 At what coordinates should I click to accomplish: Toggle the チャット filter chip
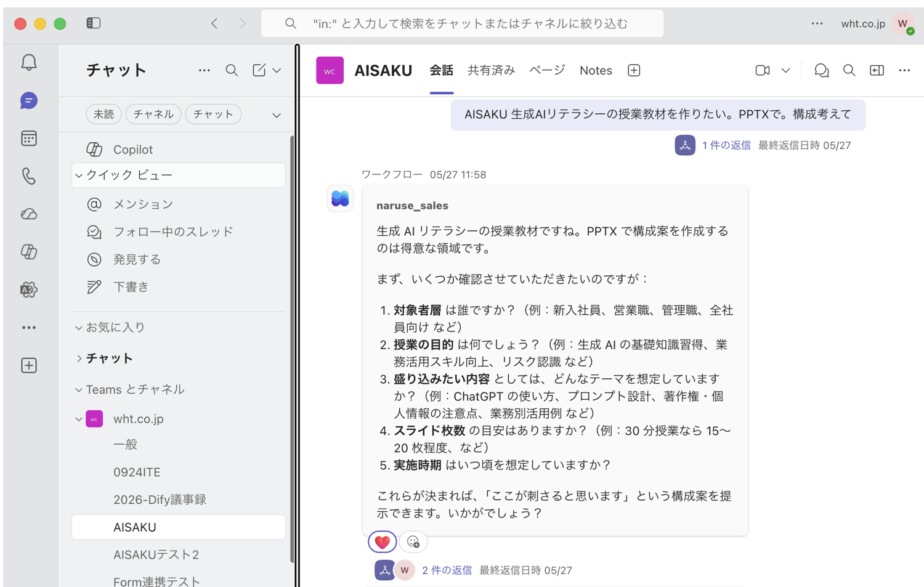213,114
